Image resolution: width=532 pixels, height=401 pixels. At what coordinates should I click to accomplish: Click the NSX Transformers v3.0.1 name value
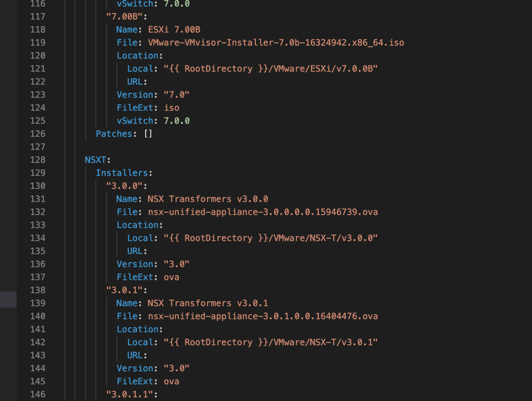point(207,303)
